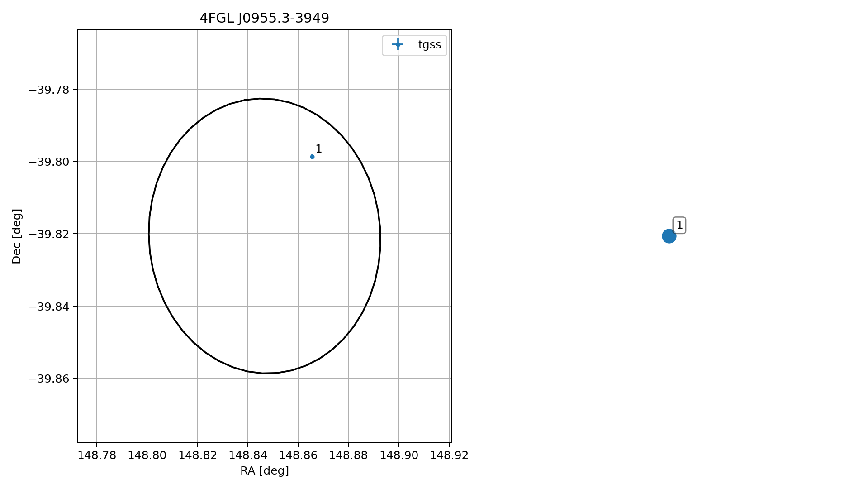Click the x-axis tick label 148.84
868x489 pixels.
[248, 455]
